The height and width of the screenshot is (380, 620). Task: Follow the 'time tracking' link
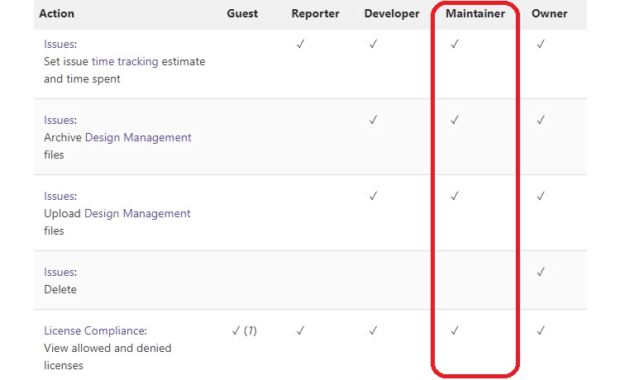click(125, 61)
